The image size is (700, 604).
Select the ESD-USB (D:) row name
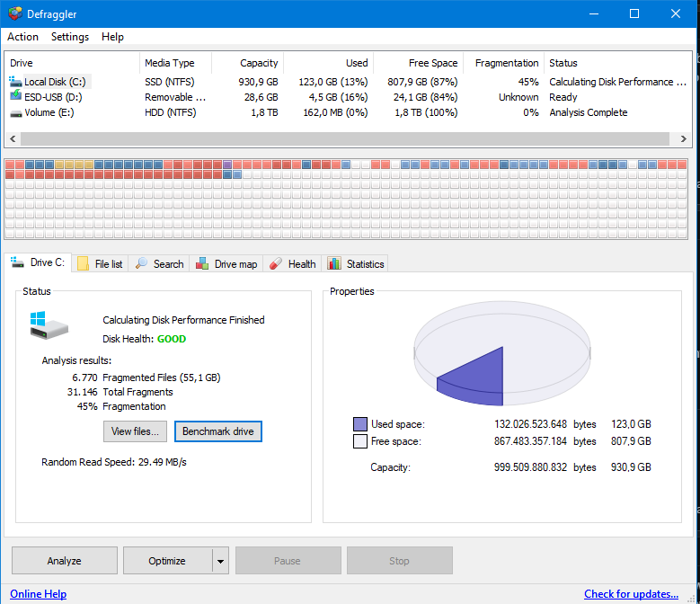pos(53,97)
